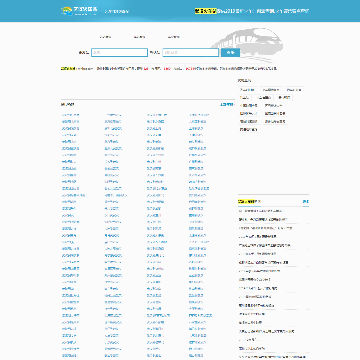Open the first headline in the sidebar news list

click(261, 211)
